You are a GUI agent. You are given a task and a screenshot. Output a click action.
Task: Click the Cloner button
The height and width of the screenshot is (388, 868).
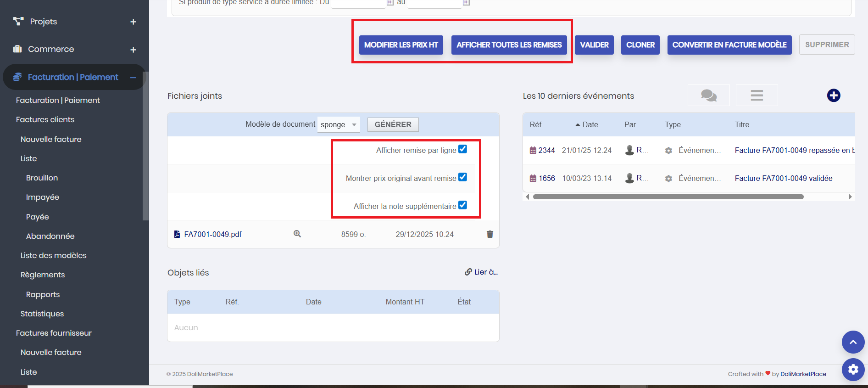coord(640,45)
